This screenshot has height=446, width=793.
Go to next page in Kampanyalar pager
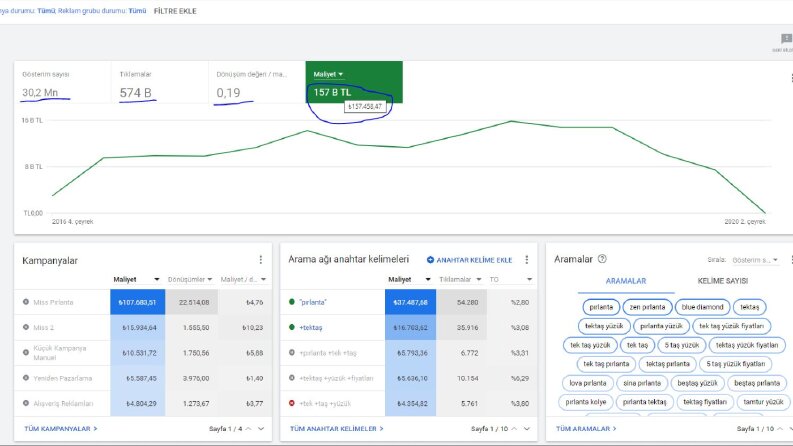point(261,429)
